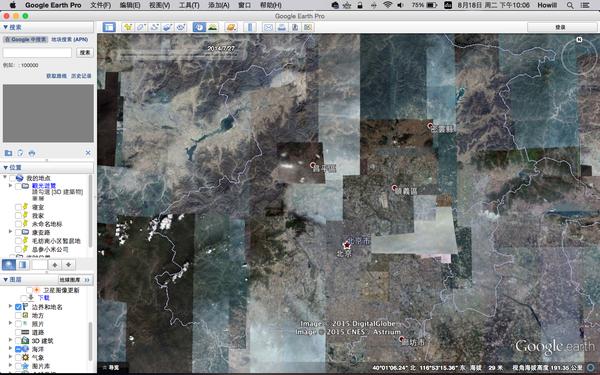Toggle the 边界和地名 layer checkbox
The image size is (600, 375).
[x=18, y=307]
